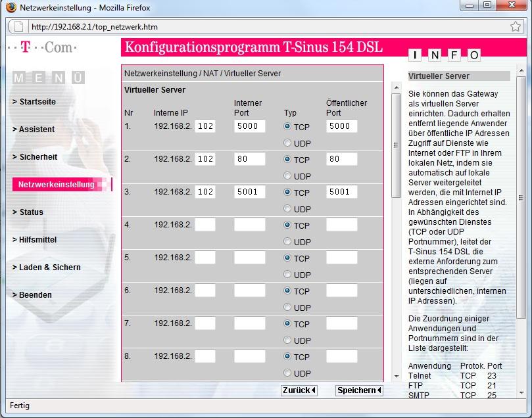Screen dimensions: 532x418
Task: Click the virtual server list scrollbar
Action: click(x=396, y=230)
